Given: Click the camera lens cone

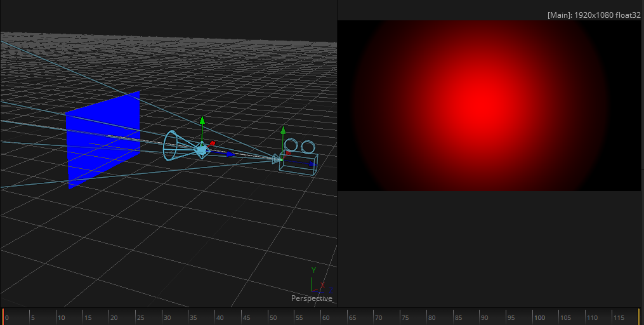Looking at the screenshot, I should tap(277, 159).
